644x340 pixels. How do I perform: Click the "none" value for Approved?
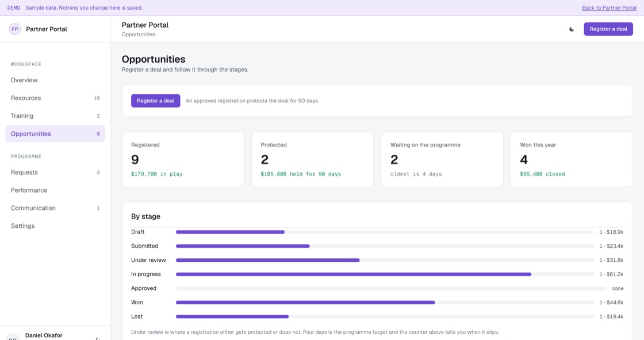(618, 288)
